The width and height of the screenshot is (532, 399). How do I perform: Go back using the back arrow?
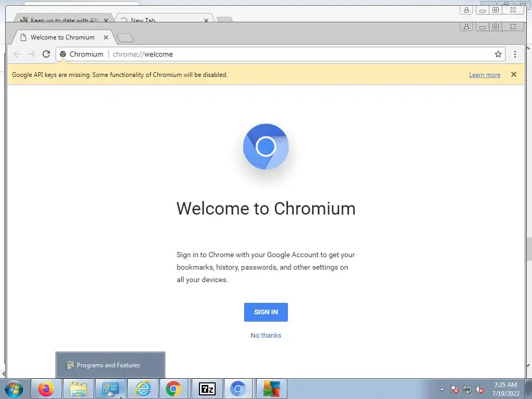pyautogui.click(x=17, y=54)
